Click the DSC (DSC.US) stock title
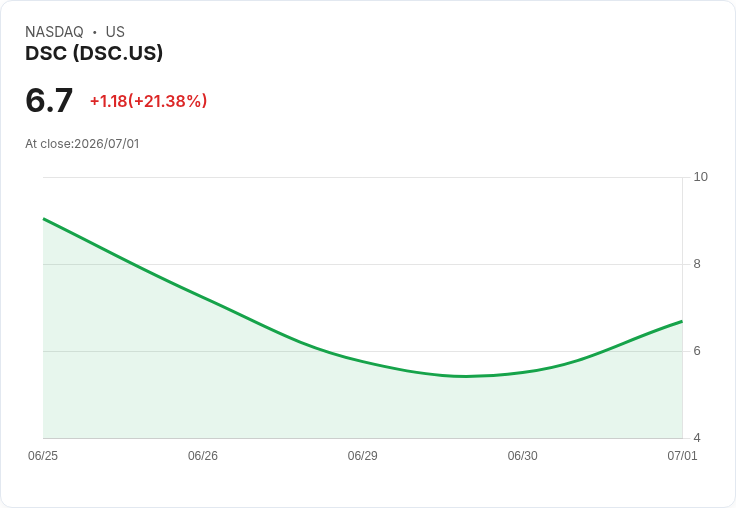This screenshot has height=508, width=736. [x=94, y=53]
